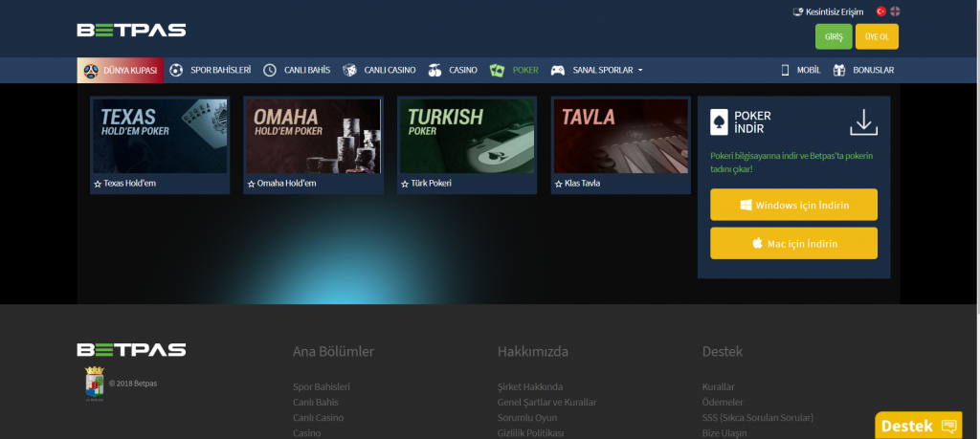Click the Betpas logo in the header
Viewport: 980px width, 439px height.
pyautogui.click(x=131, y=31)
